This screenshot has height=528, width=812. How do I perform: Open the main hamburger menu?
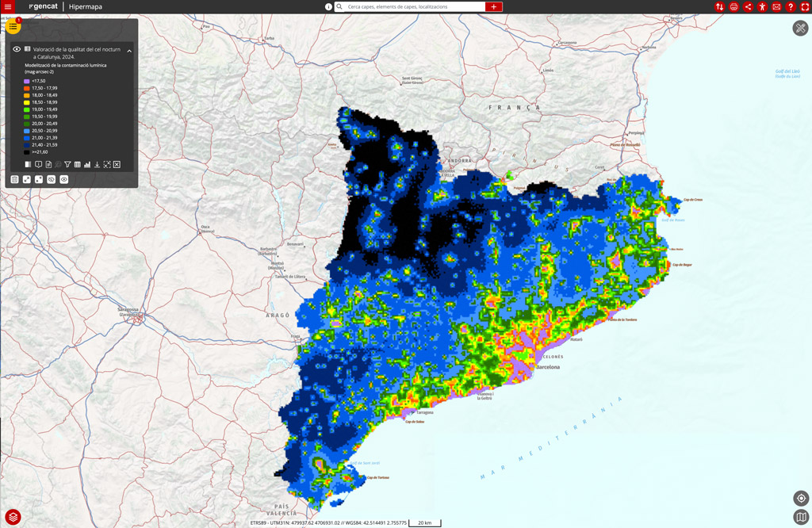[x=8, y=6]
